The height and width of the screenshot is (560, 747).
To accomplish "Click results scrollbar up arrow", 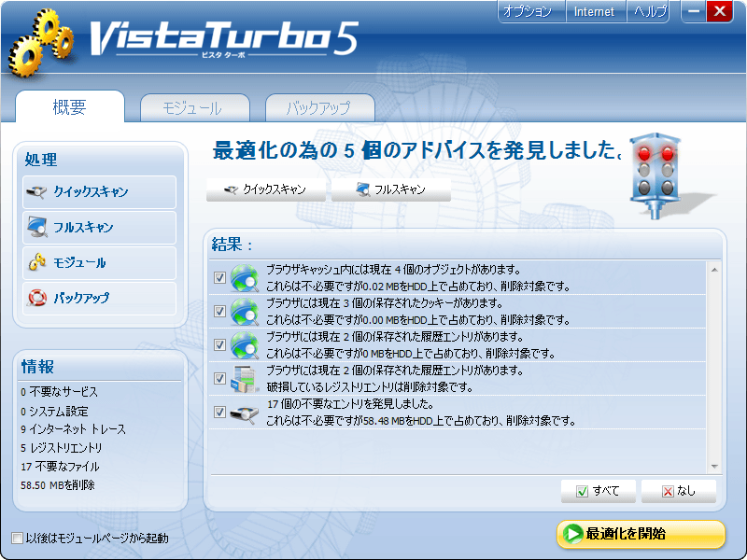I will [714, 270].
